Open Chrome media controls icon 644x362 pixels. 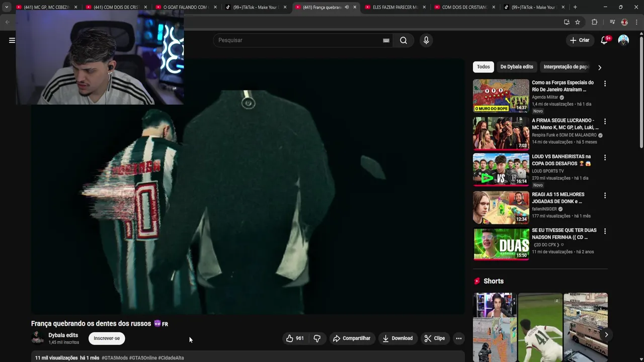click(x=612, y=22)
